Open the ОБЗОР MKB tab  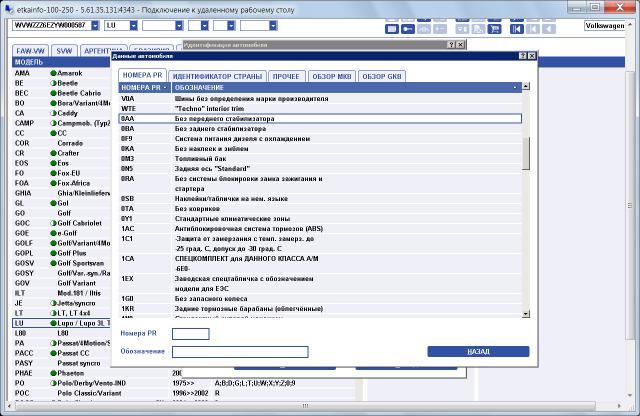pos(332,76)
